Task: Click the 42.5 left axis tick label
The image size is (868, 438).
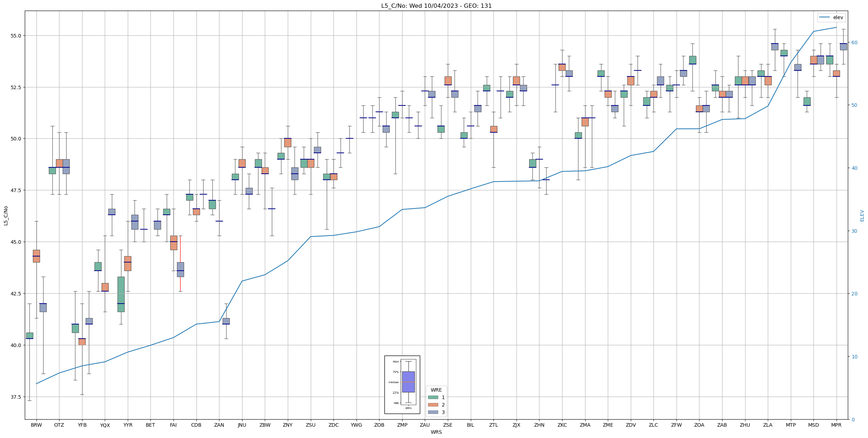Action: (16, 294)
